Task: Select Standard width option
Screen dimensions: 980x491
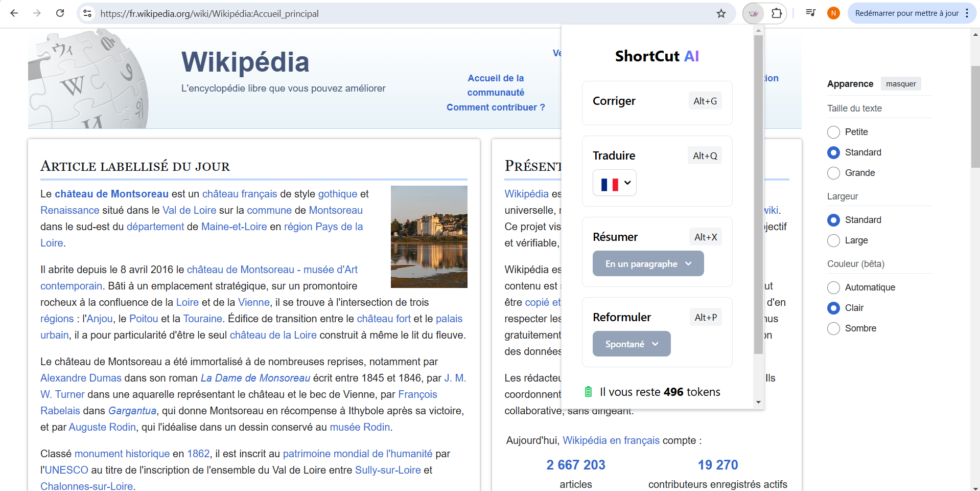Action: [833, 220]
